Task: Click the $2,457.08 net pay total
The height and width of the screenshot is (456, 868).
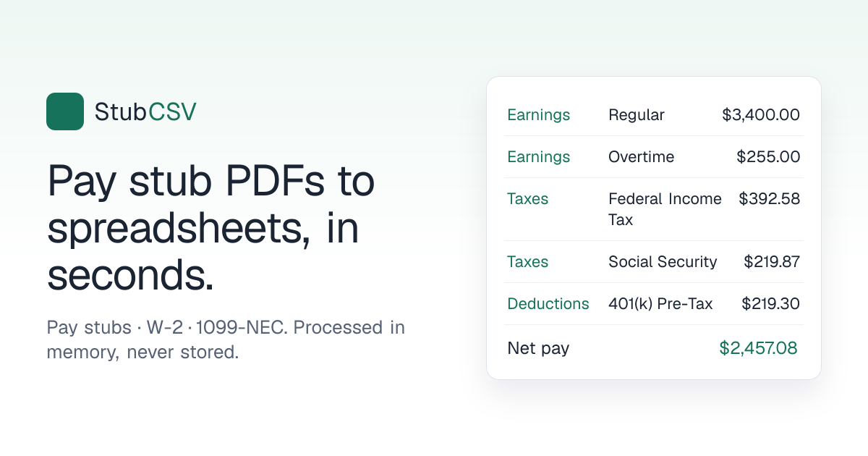Action: (758, 348)
